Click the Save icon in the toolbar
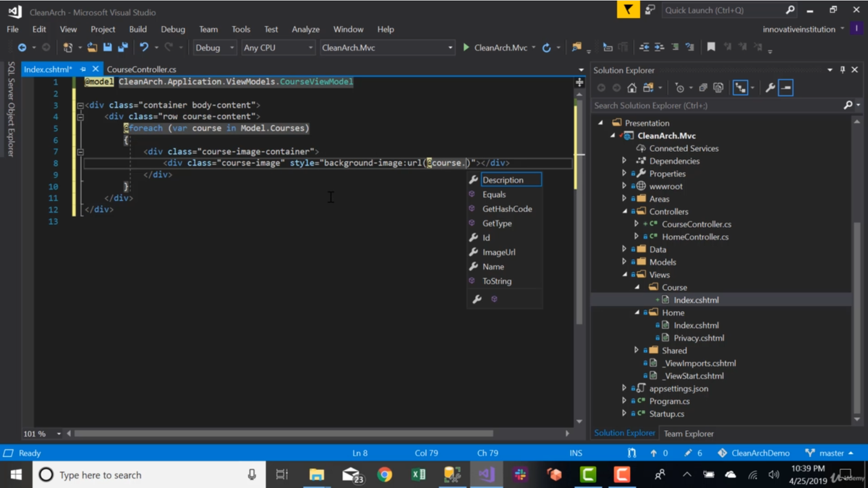 click(108, 48)
